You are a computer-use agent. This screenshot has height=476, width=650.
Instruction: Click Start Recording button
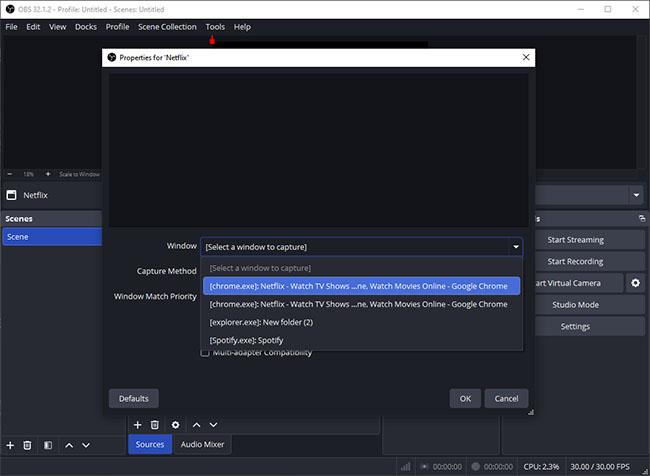coord(589,262)
